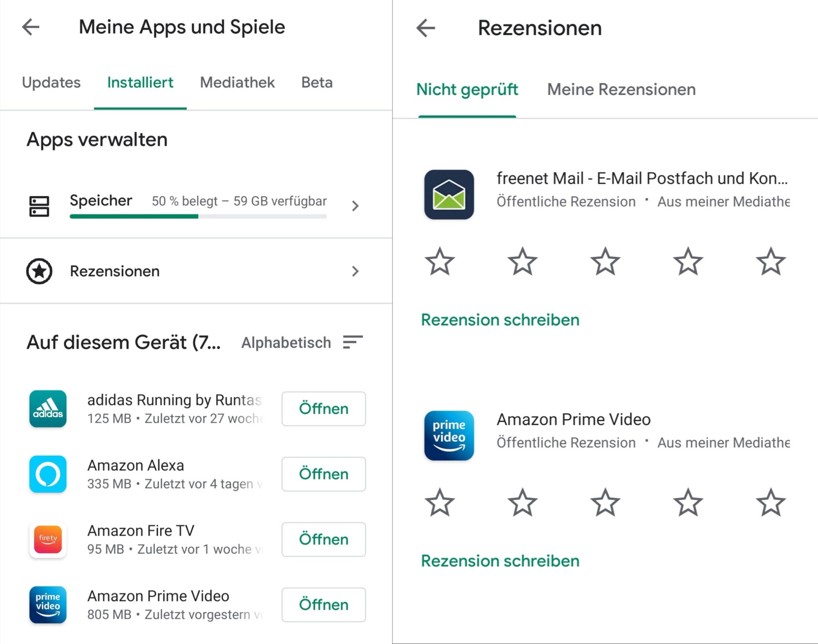Expand Speicher details with chevron arrow
The height and width of the screenshot is (644, 818).
pyautogui.click(x=355, y=206)
